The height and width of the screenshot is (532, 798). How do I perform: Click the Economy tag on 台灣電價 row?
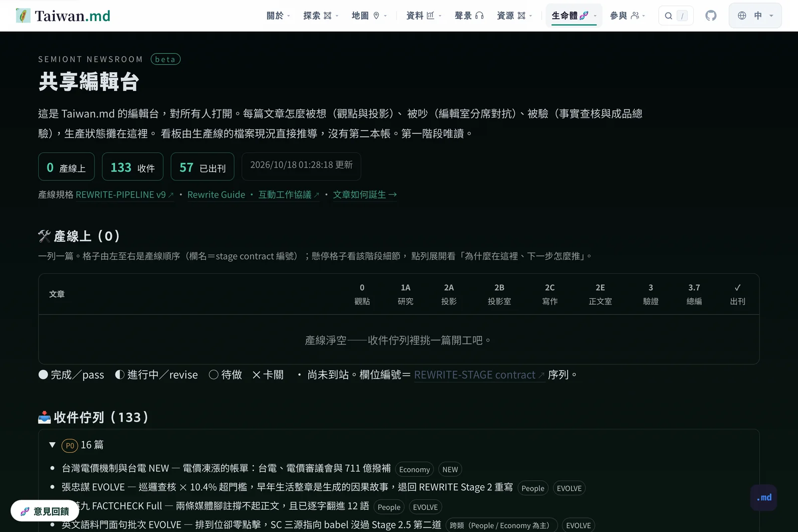point(414,469)
